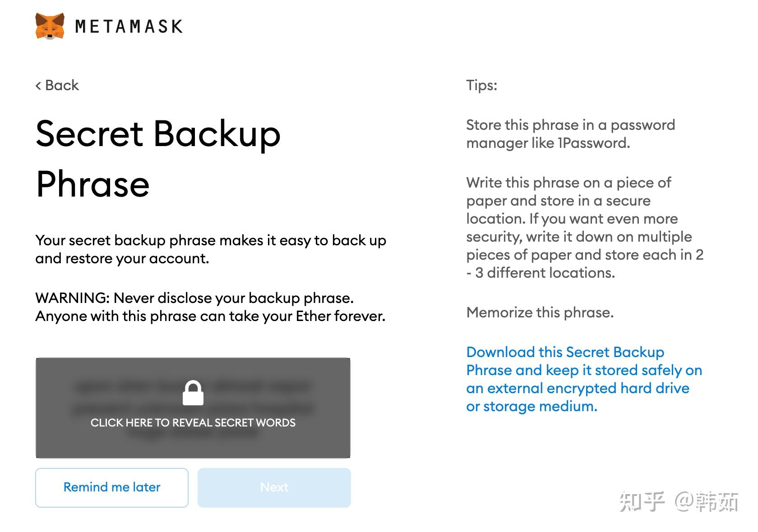Click the white padlock icon
758x532 pixels.
(193, 393)
